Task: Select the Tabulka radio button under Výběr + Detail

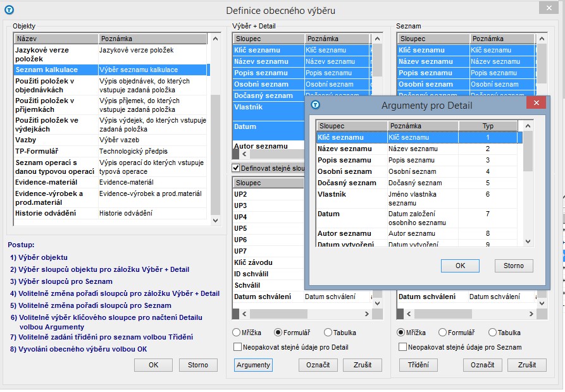Action: tap(328, 333)
